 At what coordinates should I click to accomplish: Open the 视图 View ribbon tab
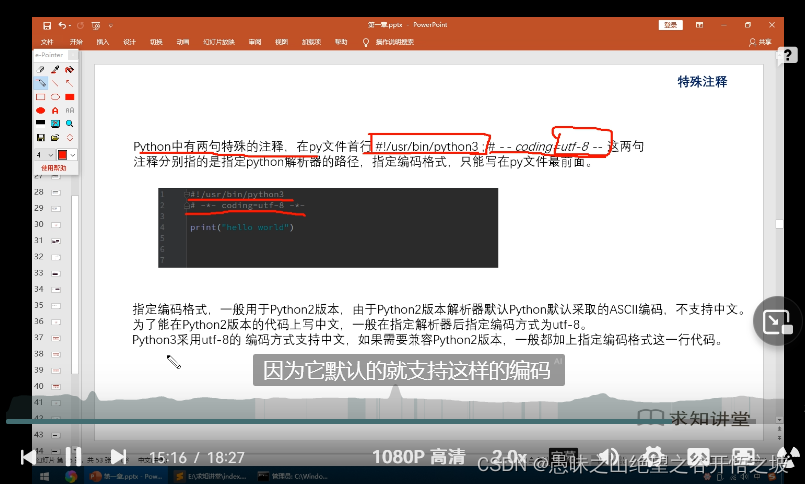[281, 42]
